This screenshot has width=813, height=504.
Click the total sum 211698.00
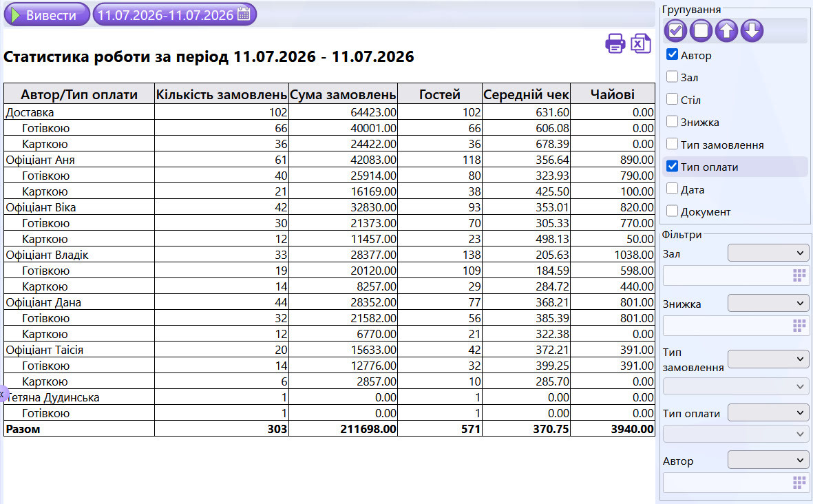coord(368,429)
